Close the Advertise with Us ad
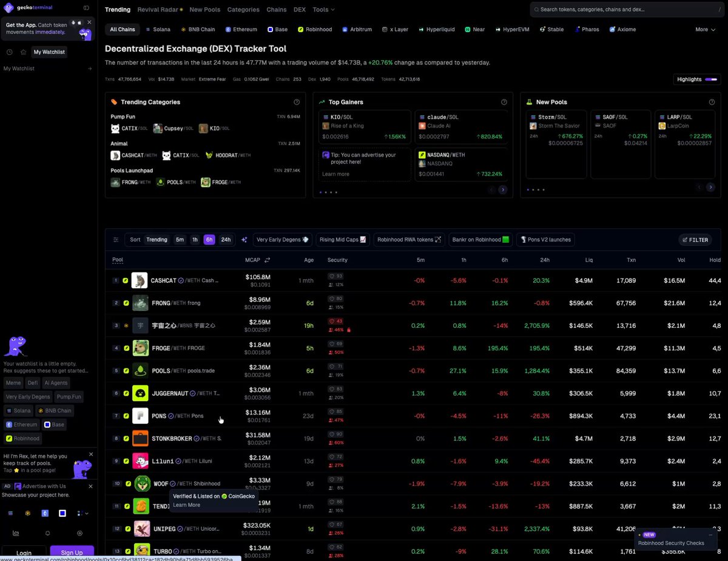 click(x=91, y=486)
